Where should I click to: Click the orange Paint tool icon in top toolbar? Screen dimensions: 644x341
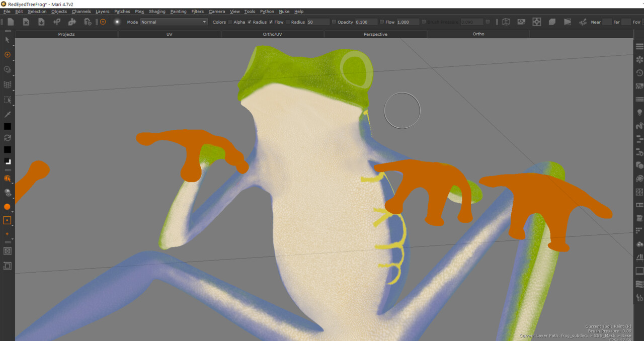103,22
